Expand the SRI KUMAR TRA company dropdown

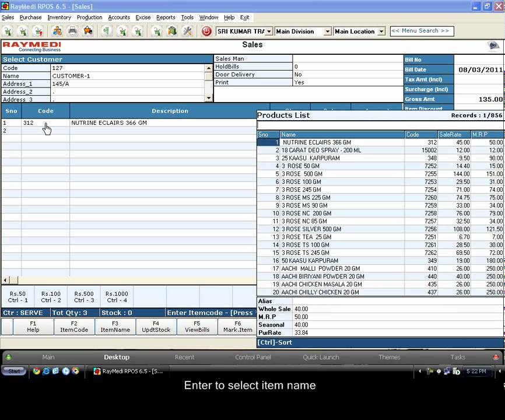tap(269, 32)
